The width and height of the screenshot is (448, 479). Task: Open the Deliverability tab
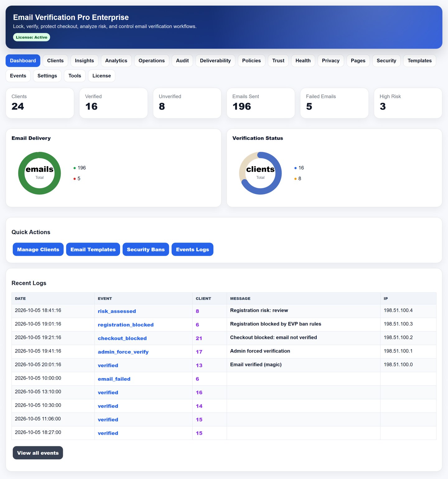click(x=215, y=61)
